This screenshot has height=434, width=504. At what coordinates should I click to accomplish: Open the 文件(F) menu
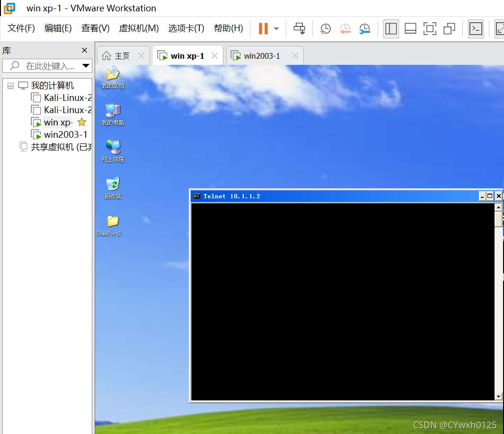[x=21, y=28]
